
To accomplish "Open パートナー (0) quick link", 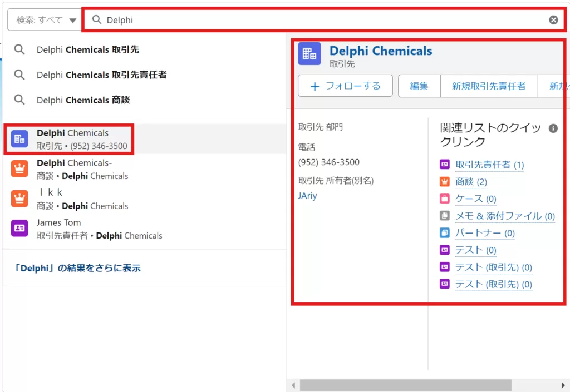I will pos(485,233).
